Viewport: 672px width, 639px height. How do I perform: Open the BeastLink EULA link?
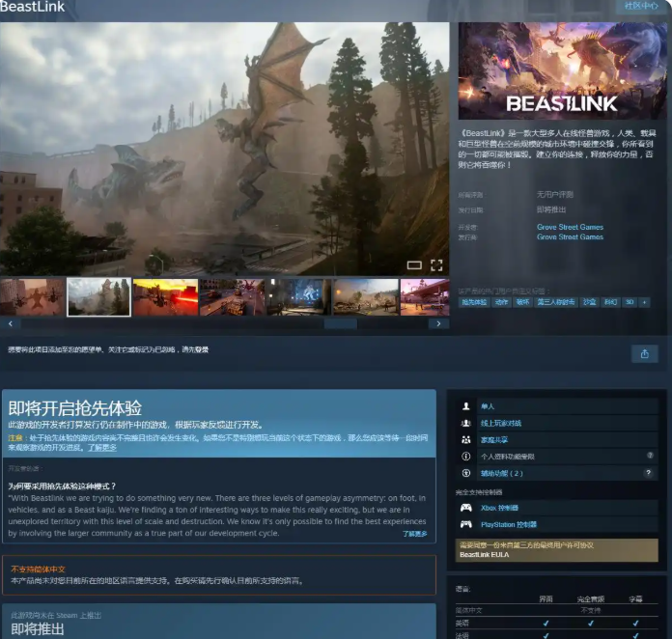[x=485, y=555]
